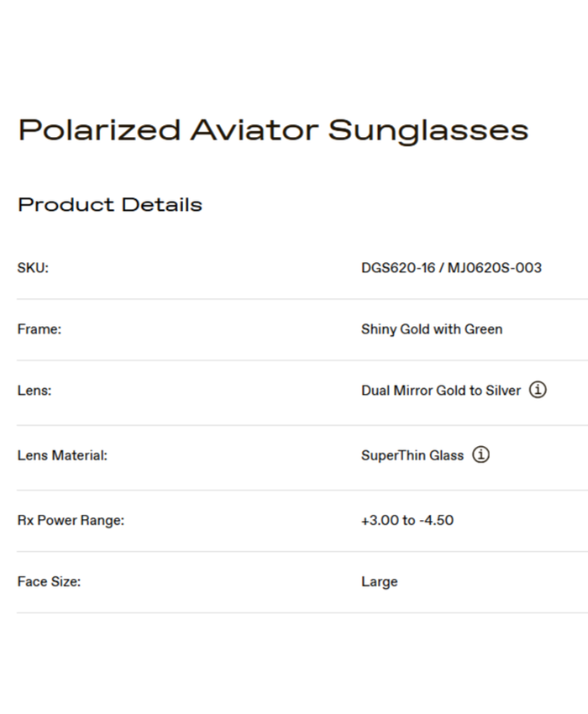588x714 pixels.
Task: Click the Dual Mirror Gold to Silver text
Action: point(441,391)
